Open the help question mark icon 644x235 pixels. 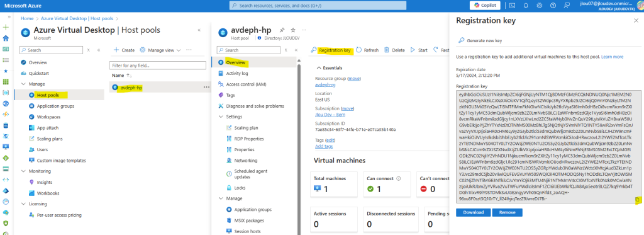click(x=552, y=5)
